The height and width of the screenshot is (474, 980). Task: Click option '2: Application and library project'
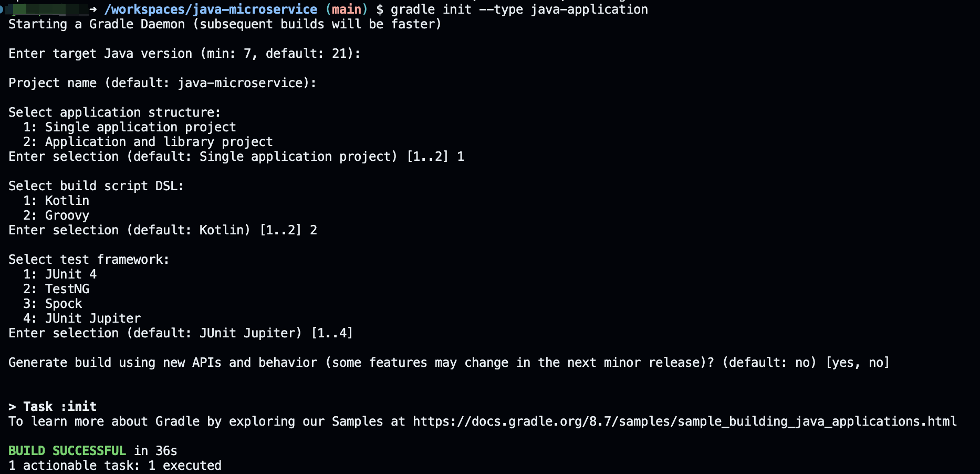pos(148,142)
